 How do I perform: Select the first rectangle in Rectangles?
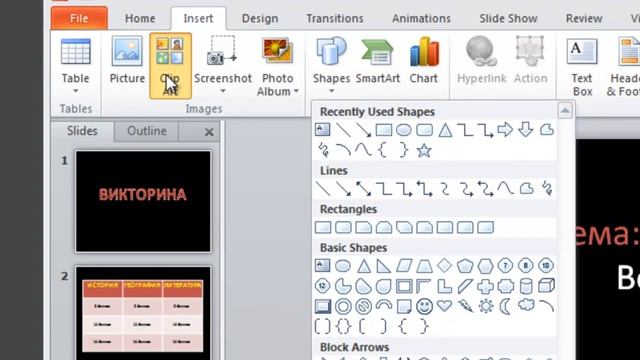pyautogui.click(x=323, y=227)
